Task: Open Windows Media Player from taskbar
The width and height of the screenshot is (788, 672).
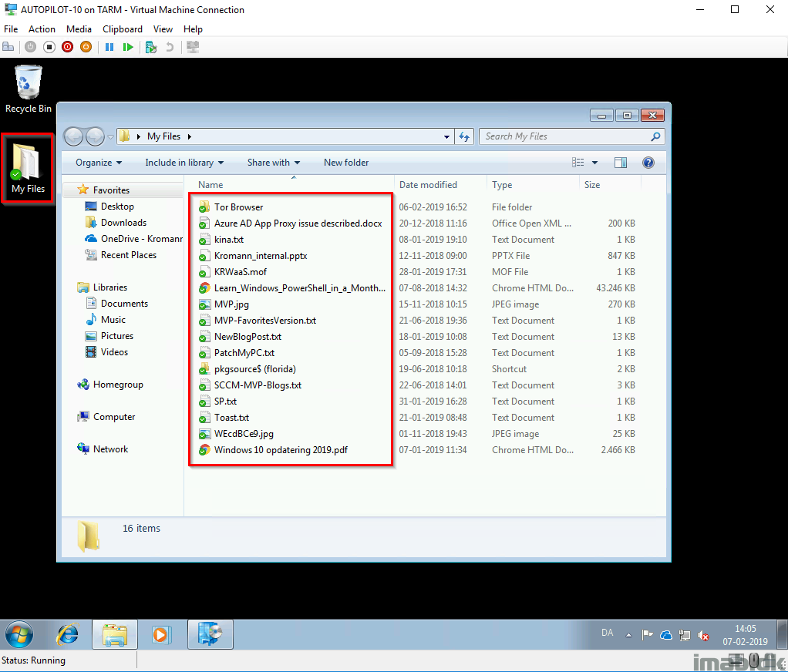Action: (162, 634)
